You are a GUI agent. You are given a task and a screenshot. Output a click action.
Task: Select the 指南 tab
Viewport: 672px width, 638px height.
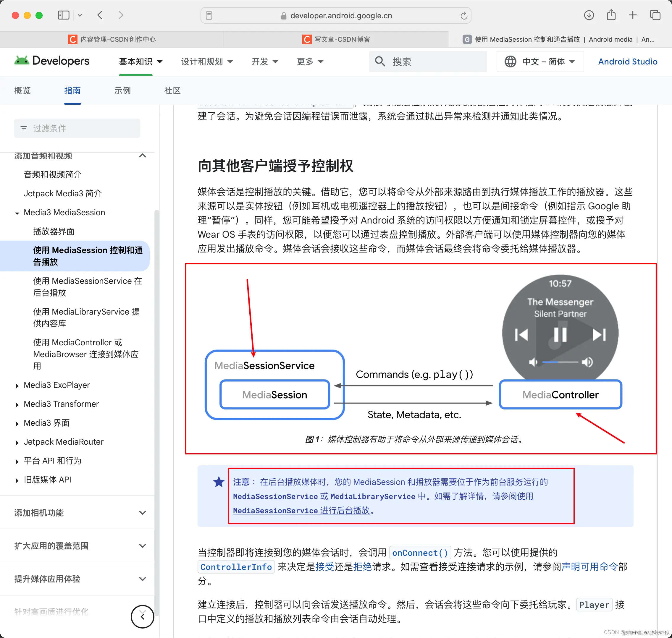coord(72,90)
